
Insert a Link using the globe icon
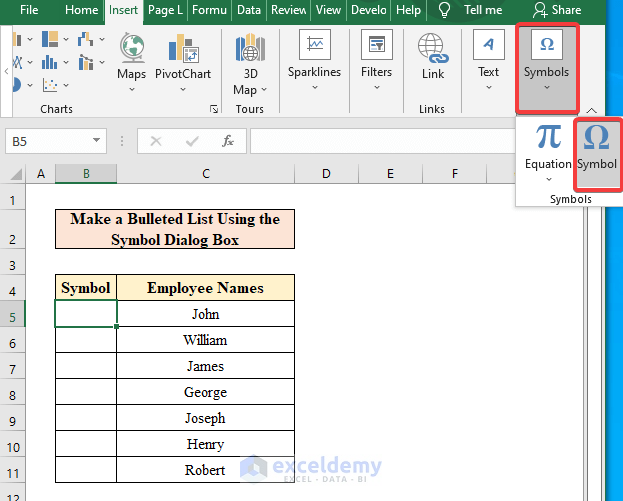[433, 48]
